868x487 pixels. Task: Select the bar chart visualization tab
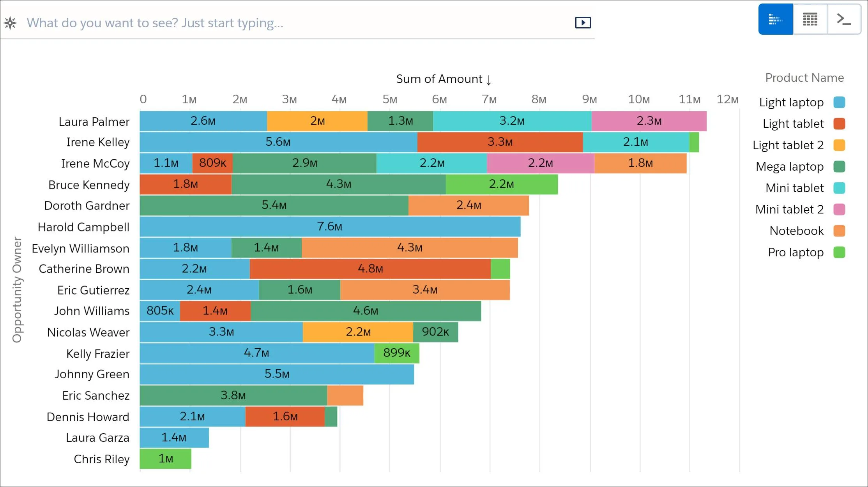click(x=775, y=19)
